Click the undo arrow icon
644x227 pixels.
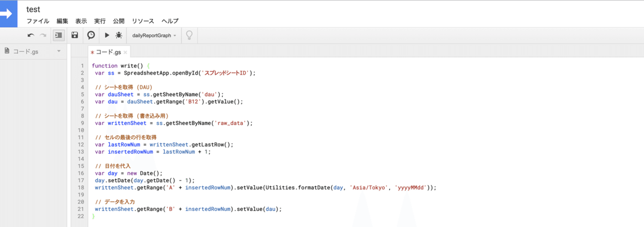point(31,35)
